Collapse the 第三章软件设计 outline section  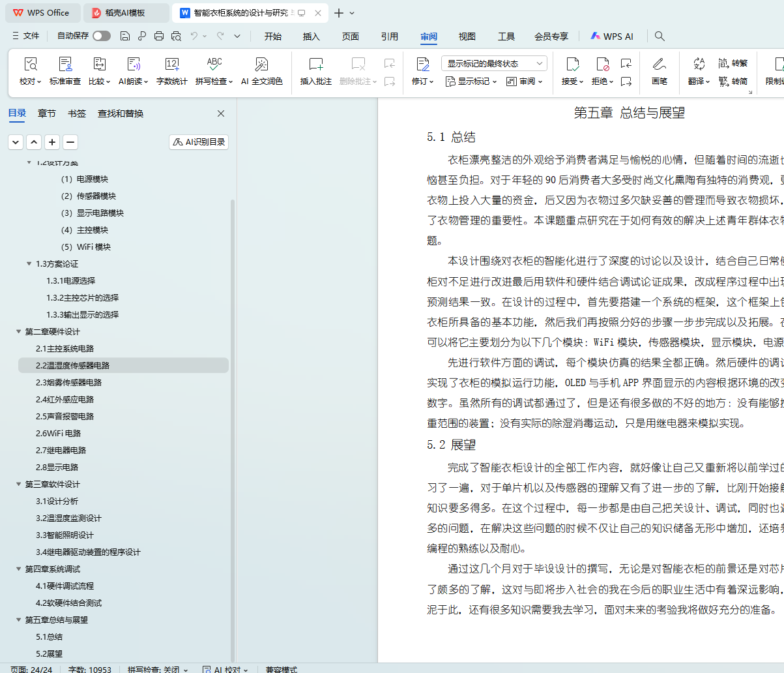tap(19, 485)
